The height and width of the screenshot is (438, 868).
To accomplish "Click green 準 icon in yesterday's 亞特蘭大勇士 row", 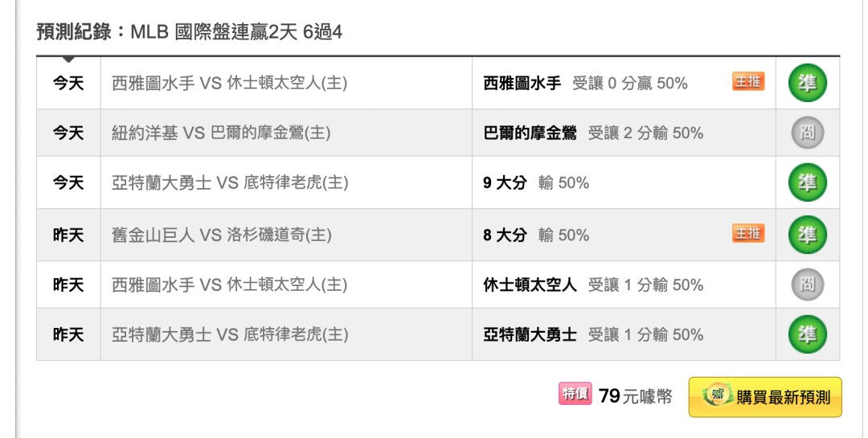I will [807, 334].
